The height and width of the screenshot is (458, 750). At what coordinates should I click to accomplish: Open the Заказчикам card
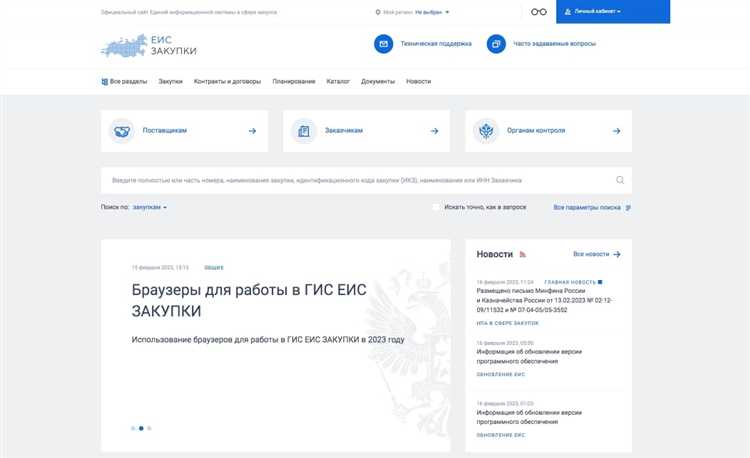pos(366,131)
